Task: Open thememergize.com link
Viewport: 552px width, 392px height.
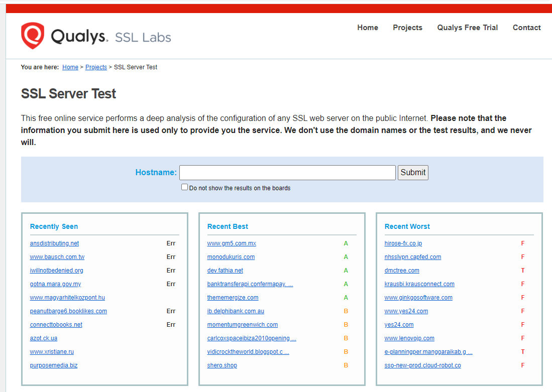Action: click(233, 297)
